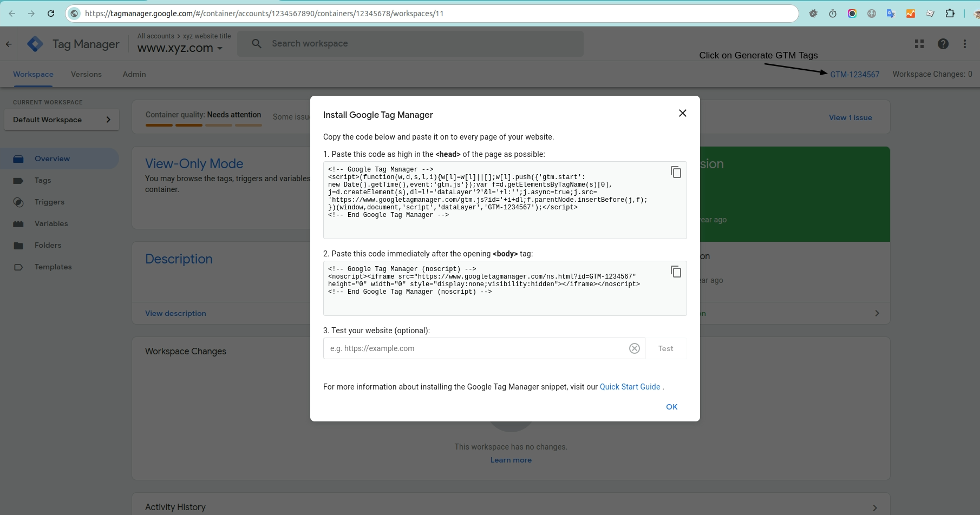
Task: Expand the Default Workspace selector
Action: (61, 120)
